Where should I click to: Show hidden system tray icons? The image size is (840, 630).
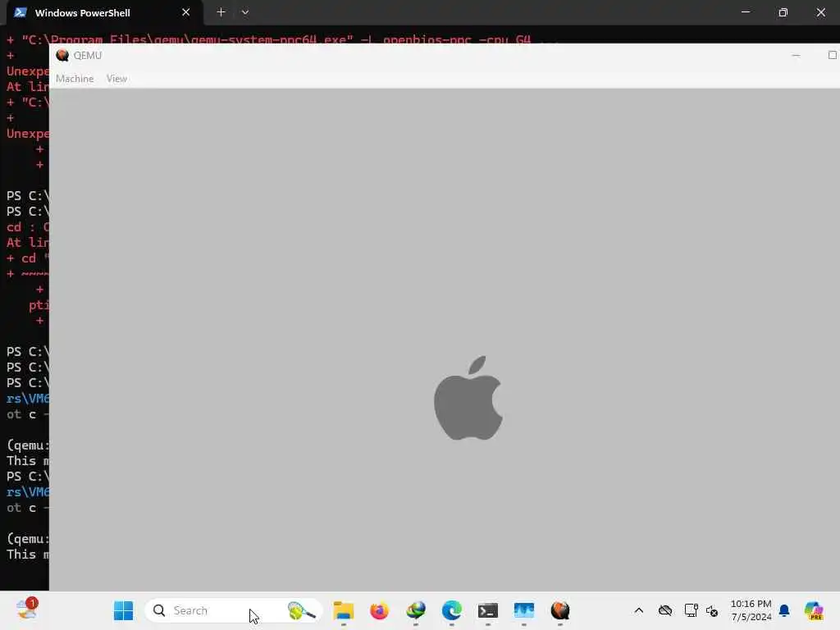tap(638, 610)
